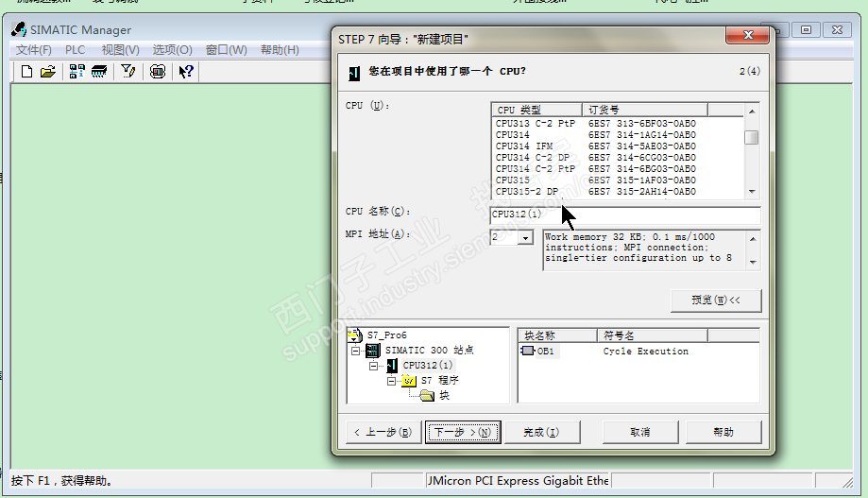Click the blocks folder icon in tree
Image resolution: width=868 pixels, height=498 pixels.
point(427,396)
